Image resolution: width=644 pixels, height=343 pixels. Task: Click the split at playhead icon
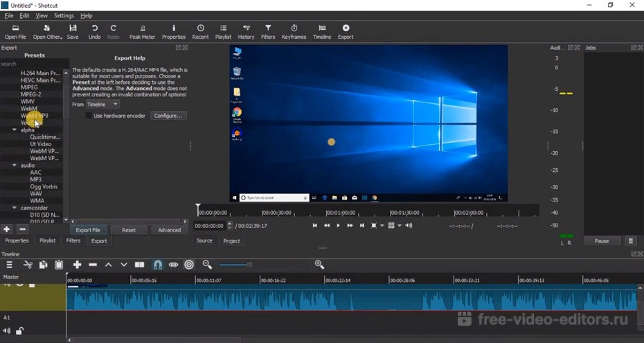coord(139,265)
